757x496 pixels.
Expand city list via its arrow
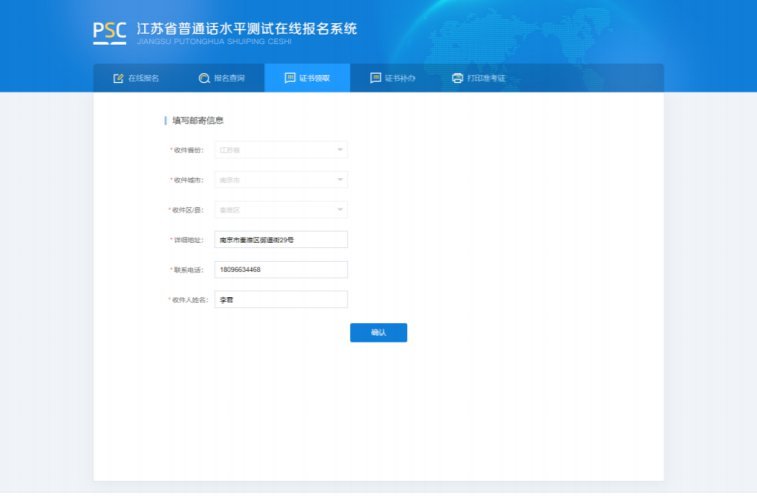[340, 180]
